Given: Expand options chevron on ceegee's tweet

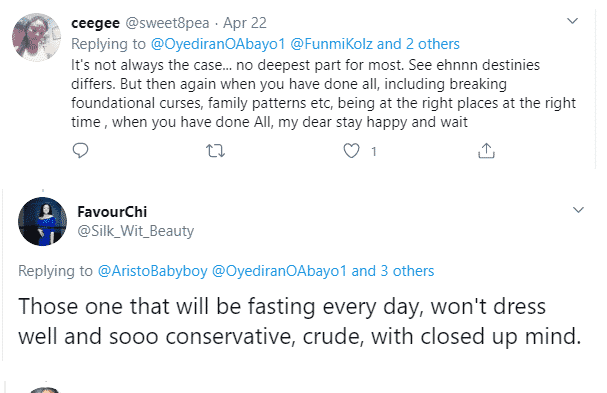Looking at the screenshot, I should pos(572,21).
